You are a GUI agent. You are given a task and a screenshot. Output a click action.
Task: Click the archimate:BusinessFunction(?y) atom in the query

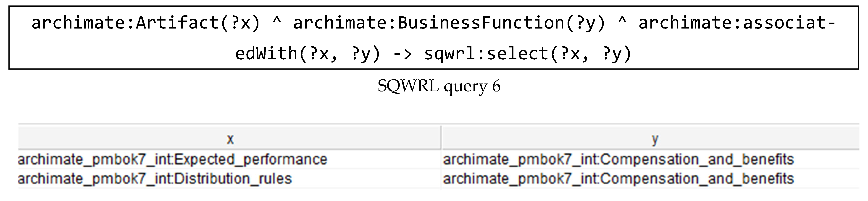449,23
